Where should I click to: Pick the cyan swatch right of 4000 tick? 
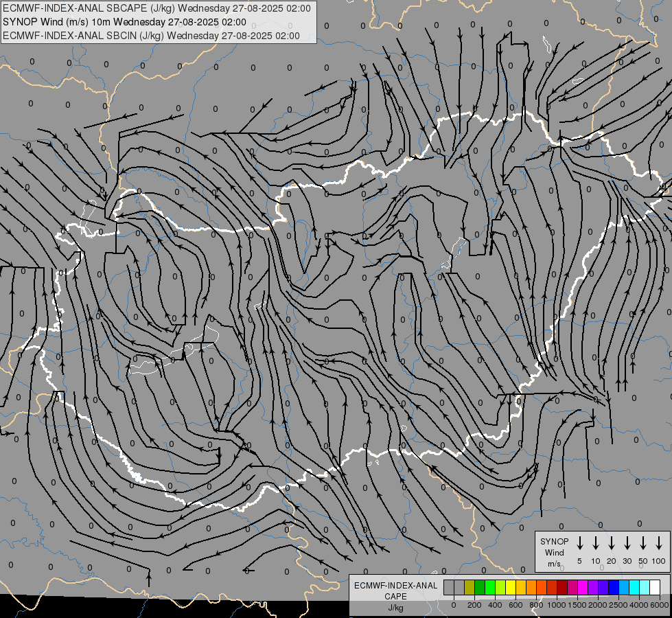pyautogui.click(x=635, y=587)
